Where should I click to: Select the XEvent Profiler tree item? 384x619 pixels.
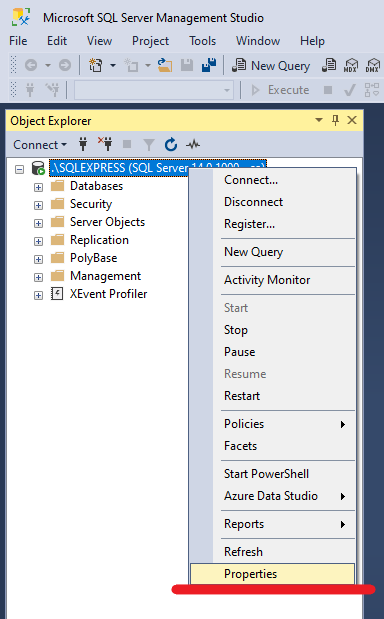(109, 294)
